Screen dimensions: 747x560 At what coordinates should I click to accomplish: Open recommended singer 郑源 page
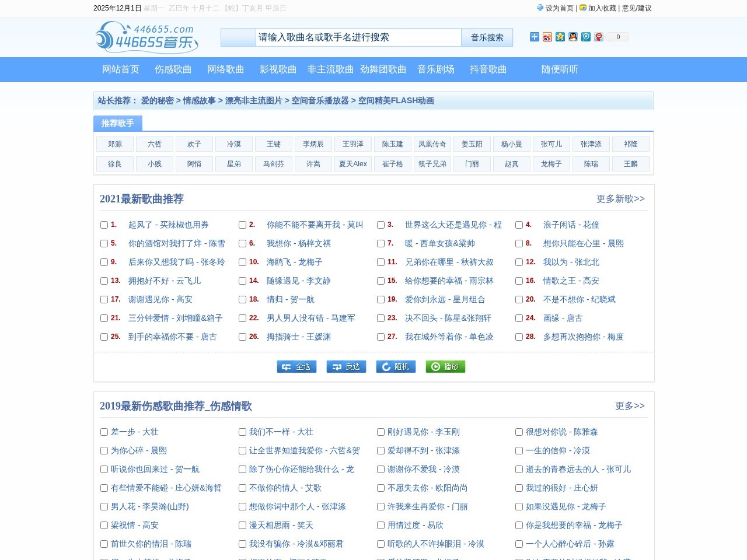[x=114, y=144]
